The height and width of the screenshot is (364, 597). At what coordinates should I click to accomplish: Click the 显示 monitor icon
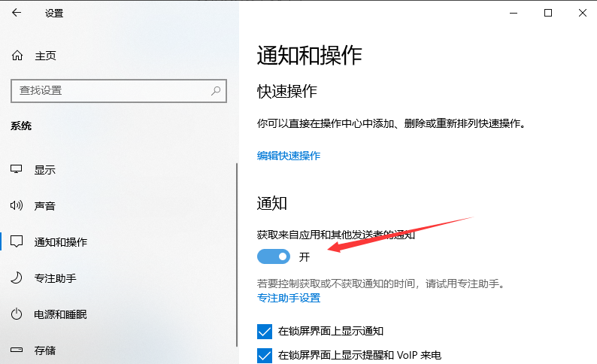point(17,170)
